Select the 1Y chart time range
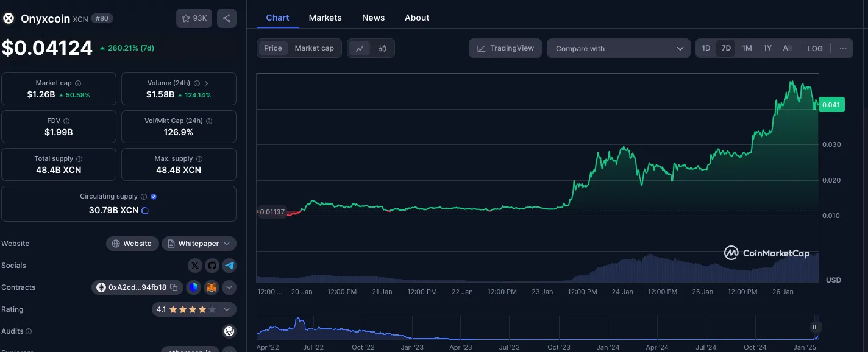This screenshot has width=868, height=352. pos(767,48)
